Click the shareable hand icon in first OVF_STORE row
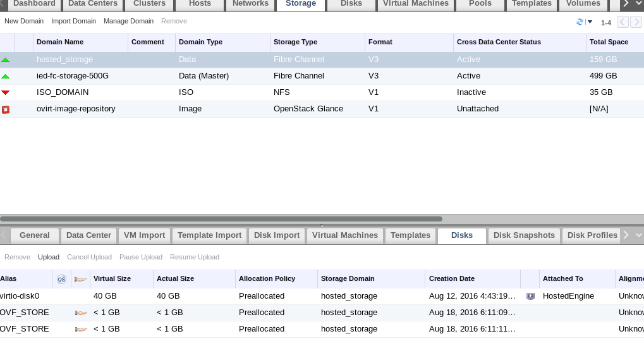Image resolution: width=644 pixels, height=348 pixels. 80,313
